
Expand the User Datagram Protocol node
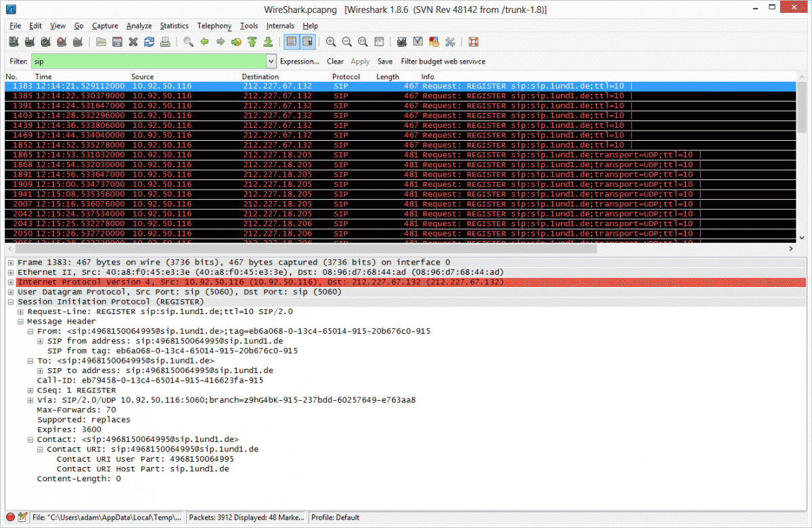click(x=11, y=292)
